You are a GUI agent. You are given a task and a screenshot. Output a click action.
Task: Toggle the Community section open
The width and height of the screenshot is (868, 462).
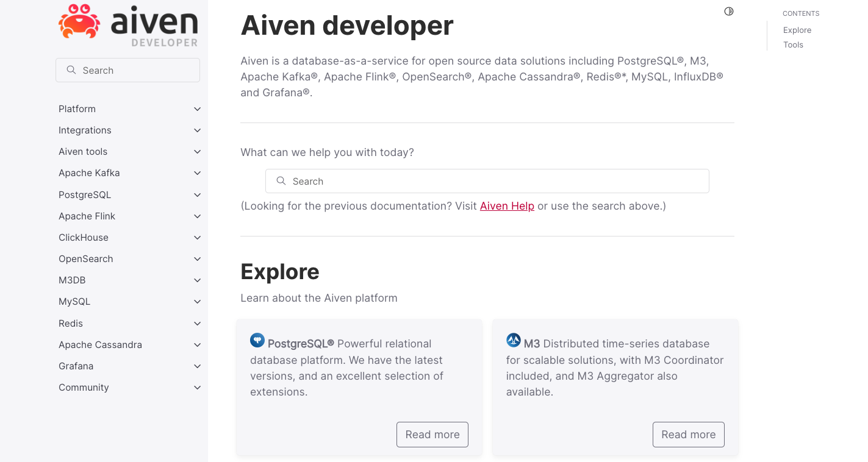pos(197,387)
